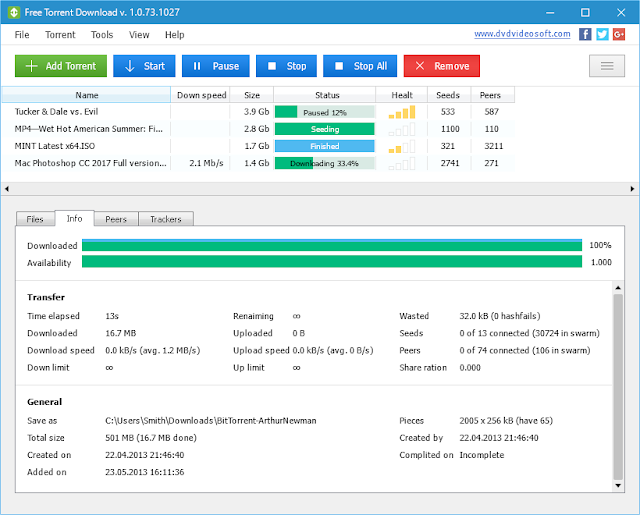
Task: Open the Twitter icon link
Action: coord(602,34)
